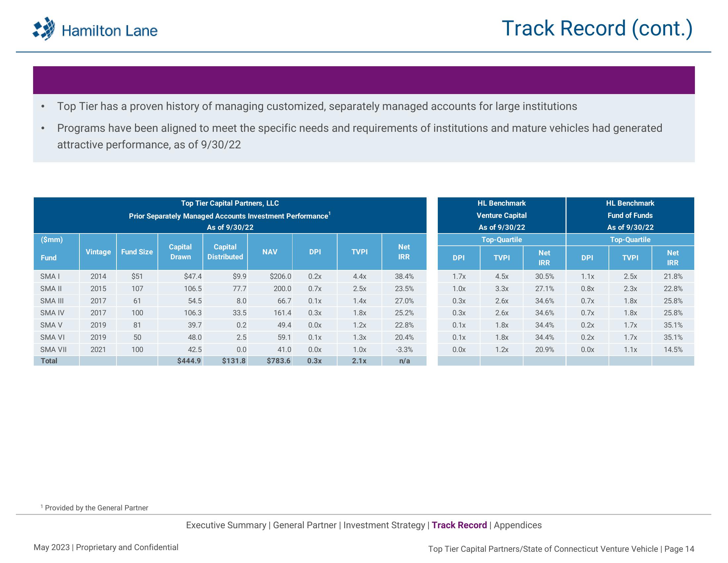Select the Track Record (cont.) title
728x563 pixels.
tap(597, 28)
